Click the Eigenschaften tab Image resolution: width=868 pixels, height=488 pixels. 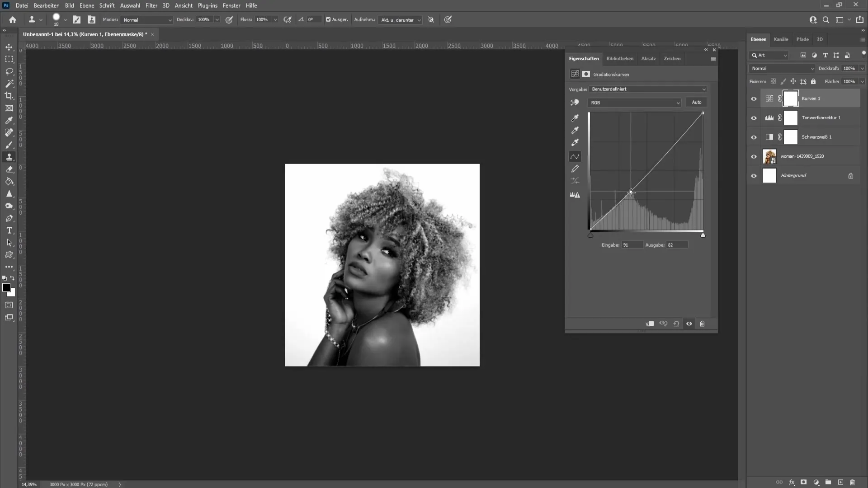tap(583, 58)
